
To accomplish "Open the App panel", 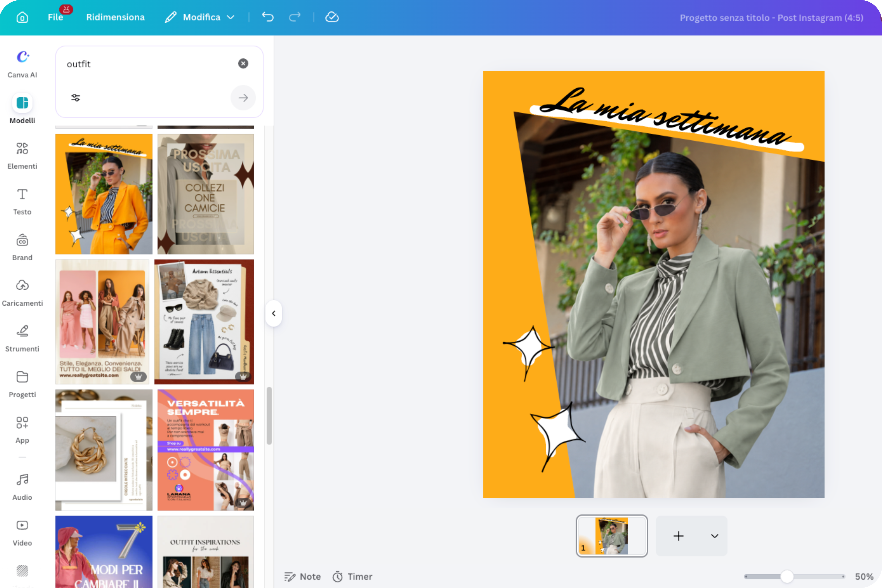I will click(x=22, y=430).
